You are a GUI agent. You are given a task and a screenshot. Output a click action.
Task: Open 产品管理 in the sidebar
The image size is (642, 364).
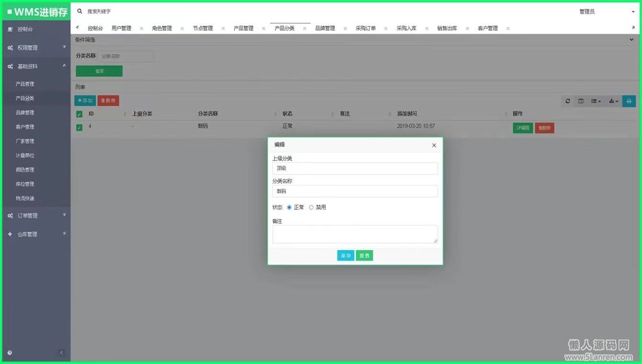[25, 84]
